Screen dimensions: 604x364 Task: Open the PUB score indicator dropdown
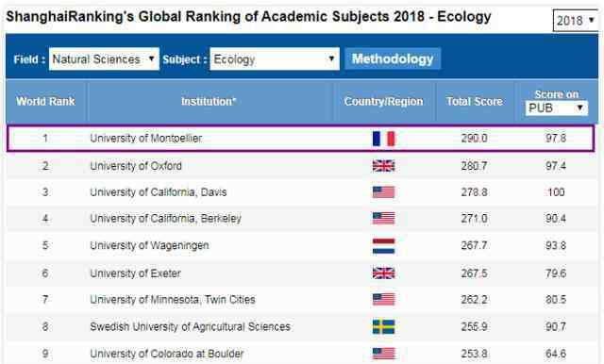[x=557, y=108]
